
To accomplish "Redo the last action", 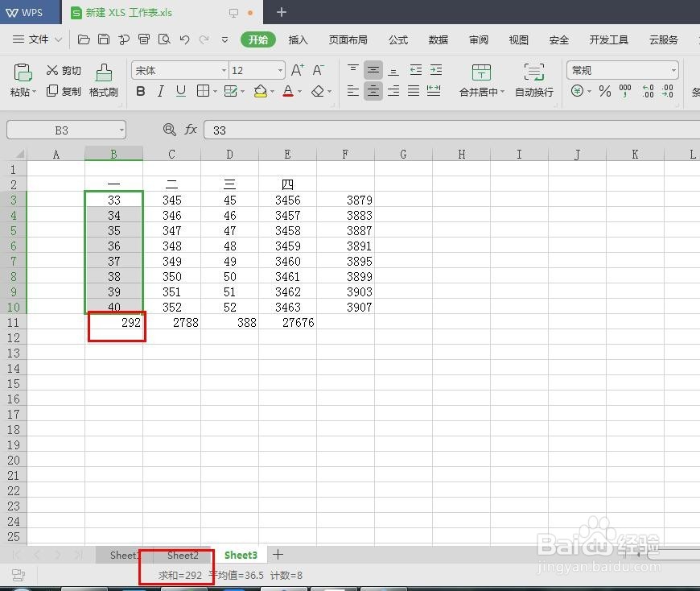I will (204, 39).
